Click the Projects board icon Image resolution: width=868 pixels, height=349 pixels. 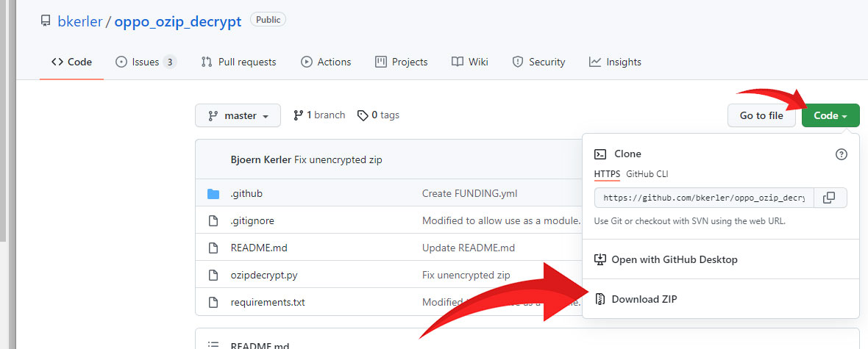[x=381, y=62]
